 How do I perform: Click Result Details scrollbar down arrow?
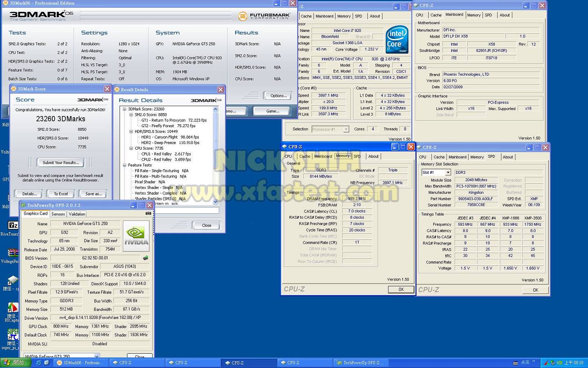[216, 202]
